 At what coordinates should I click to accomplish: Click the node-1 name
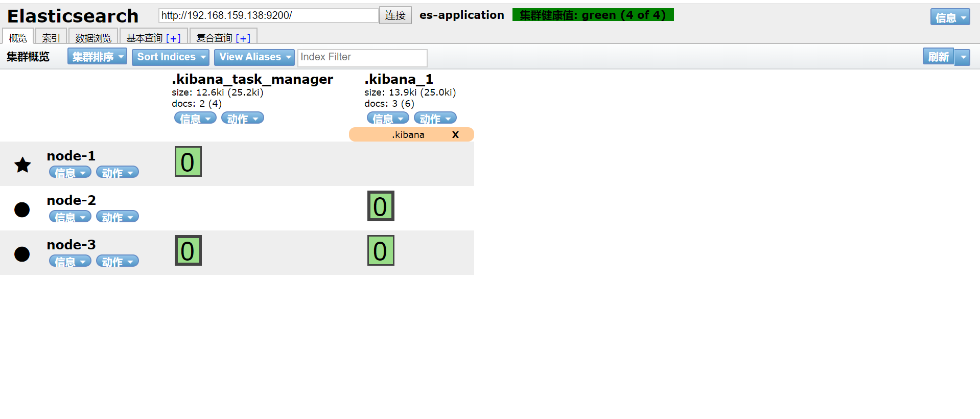point(71,156)
